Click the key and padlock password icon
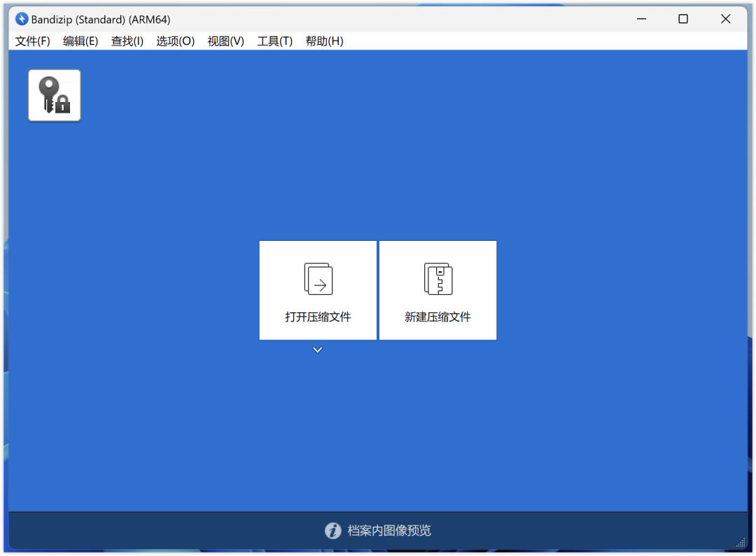This screenshot has width=756, height=556. click(x=55, y=96)
